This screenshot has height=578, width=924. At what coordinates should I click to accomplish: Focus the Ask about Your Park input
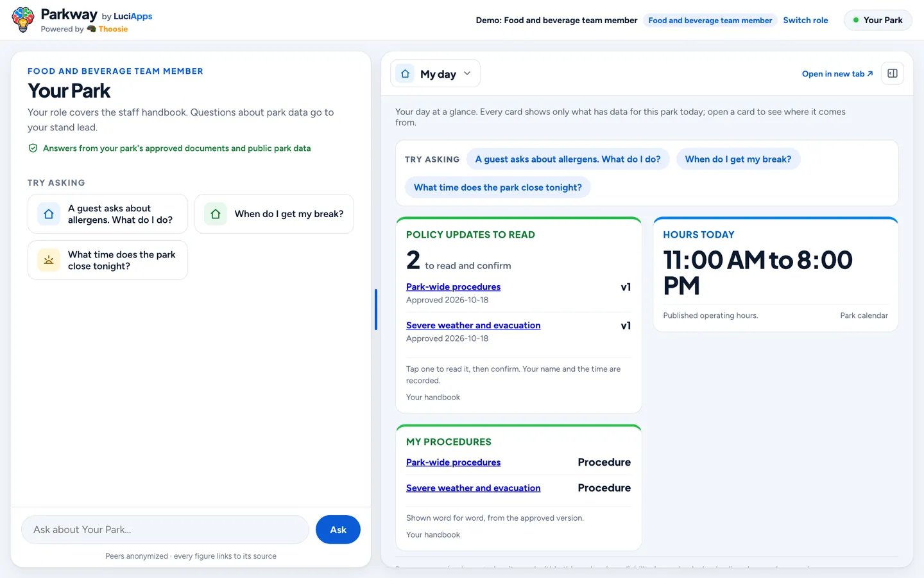pos(166,530)
